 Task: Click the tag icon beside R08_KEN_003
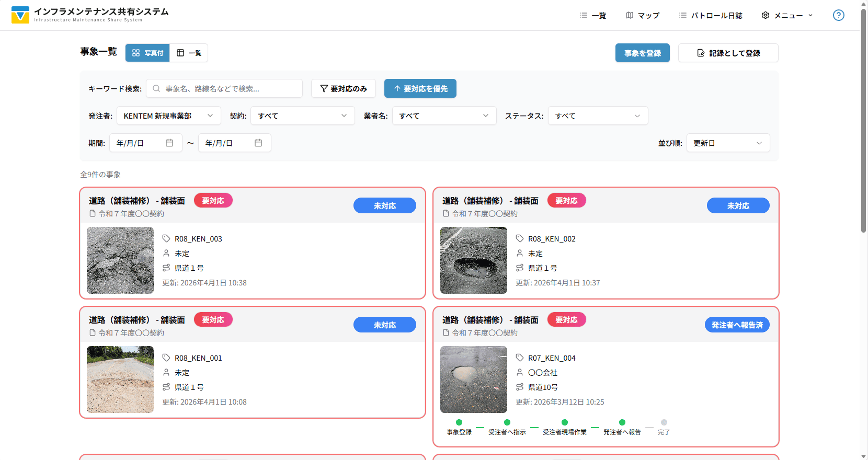pos(166,238)
